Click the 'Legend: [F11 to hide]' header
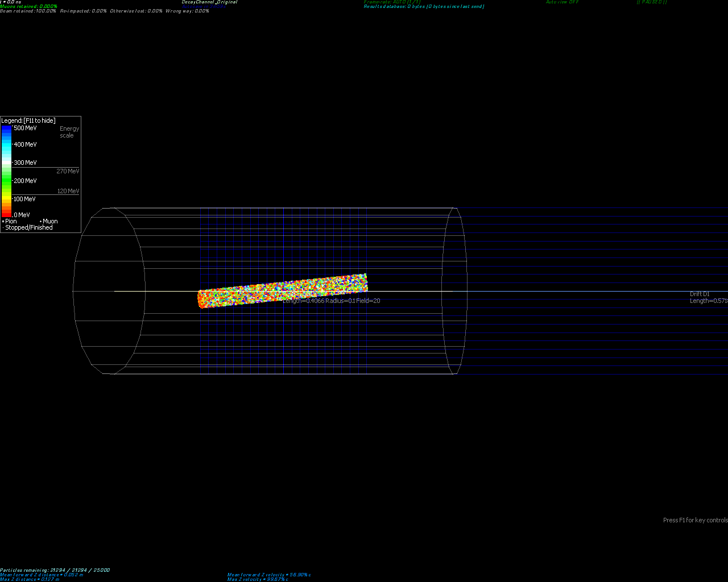The width and height of the screenshot is (728, 582). (28, 120)
